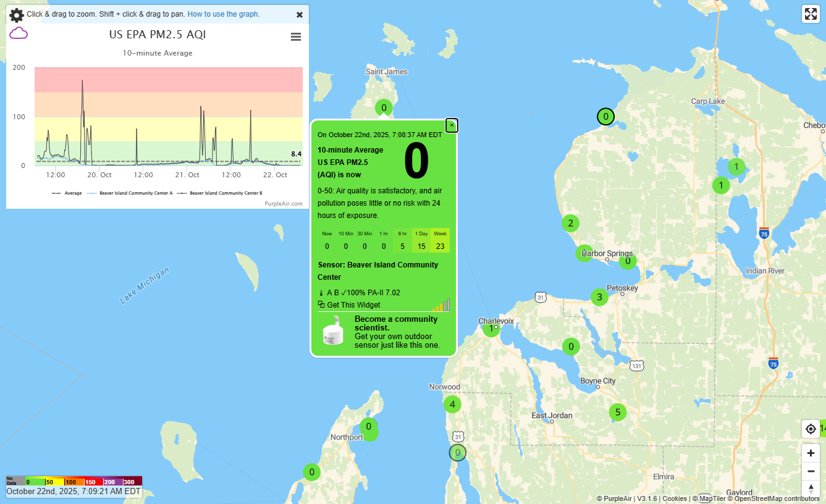Open the Cookies link in footer
The height and width of the screenshot is (504, 826).
(674, 498)
